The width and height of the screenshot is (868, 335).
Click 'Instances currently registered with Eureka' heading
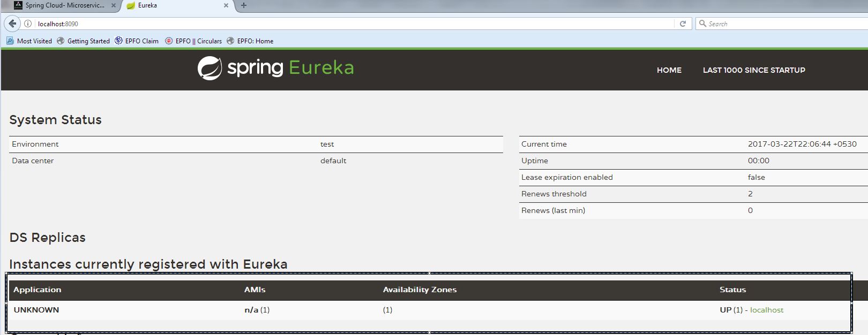coord(148,264)
